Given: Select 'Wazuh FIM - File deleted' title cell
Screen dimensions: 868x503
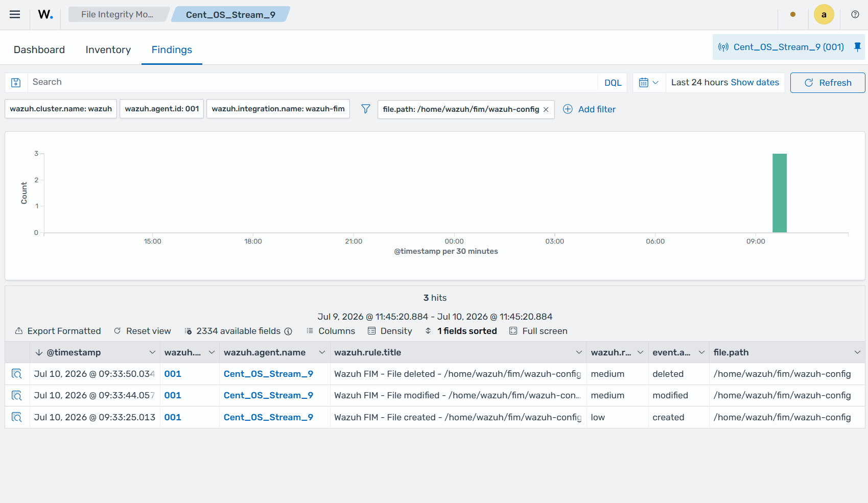Looking at the screenshot, I should tap(458, 374).
